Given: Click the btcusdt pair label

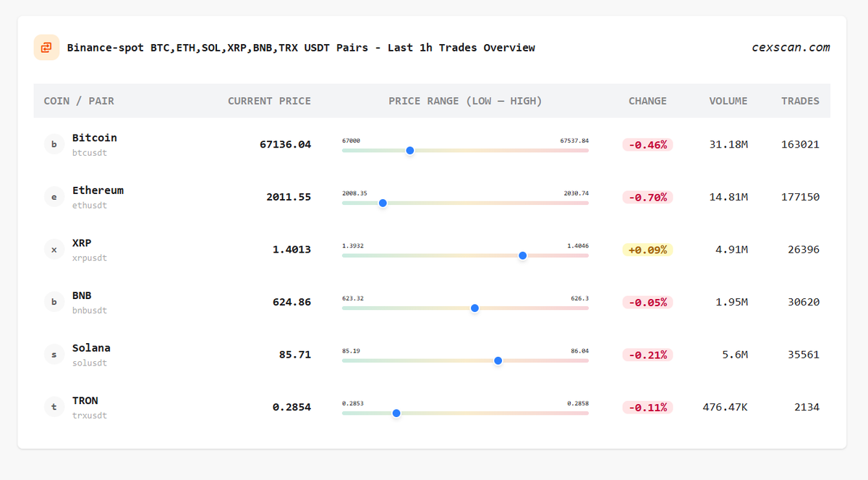Looking at the screenshot, I should 90,153.
